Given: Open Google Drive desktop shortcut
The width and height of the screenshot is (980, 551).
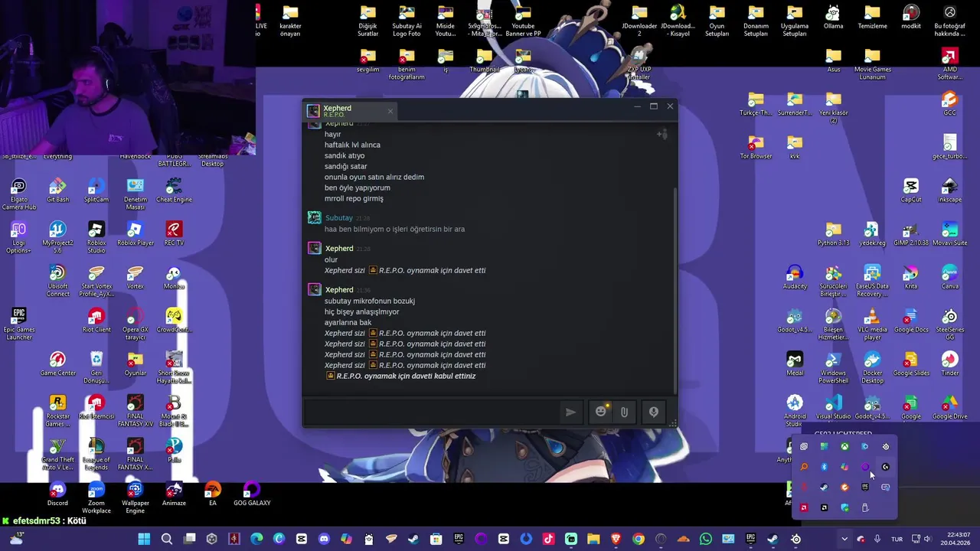Looking at the screenshot, I should coord(949,407).
